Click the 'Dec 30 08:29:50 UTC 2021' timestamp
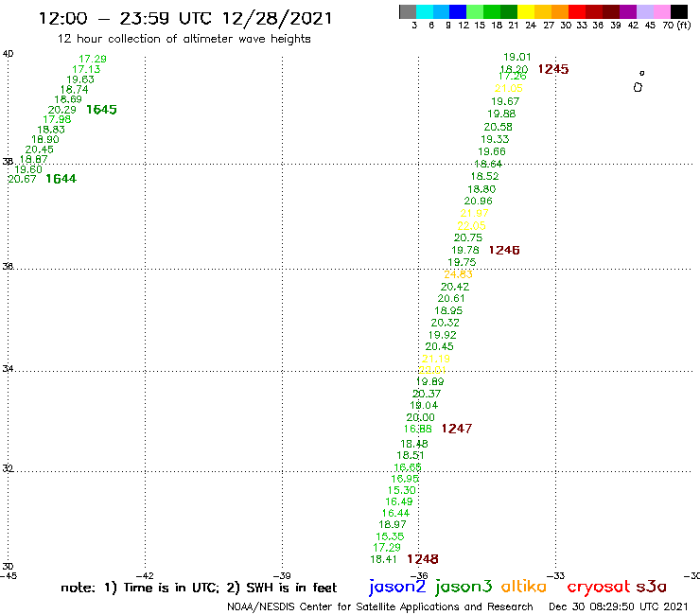This screenshot has height=615, width=700. [619, 606]
